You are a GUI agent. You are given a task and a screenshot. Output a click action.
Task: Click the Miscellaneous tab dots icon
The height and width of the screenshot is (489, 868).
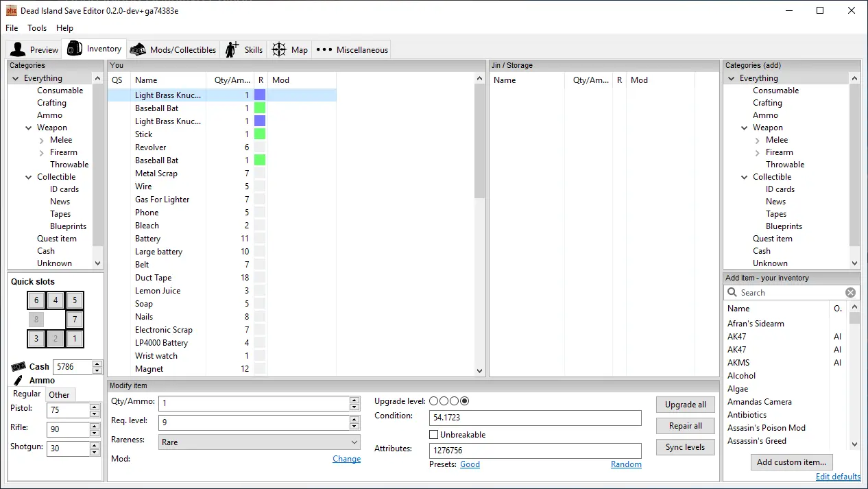tap(324, 49)
